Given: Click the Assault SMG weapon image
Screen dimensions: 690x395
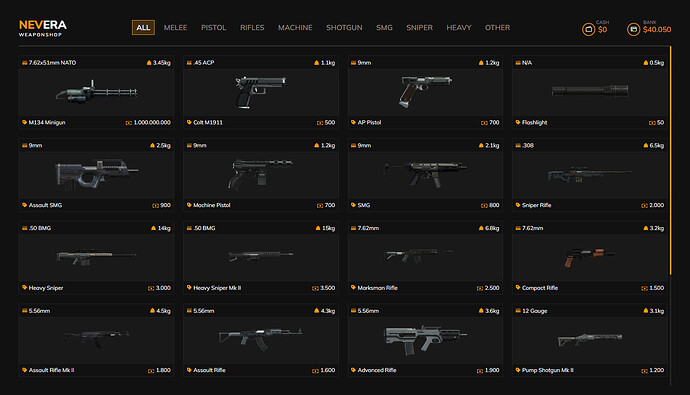Looking at the screenshot, I should point(96,174).
